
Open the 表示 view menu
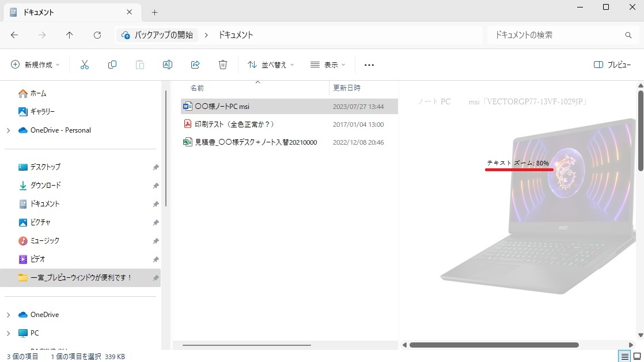click(x=328, y=65)
